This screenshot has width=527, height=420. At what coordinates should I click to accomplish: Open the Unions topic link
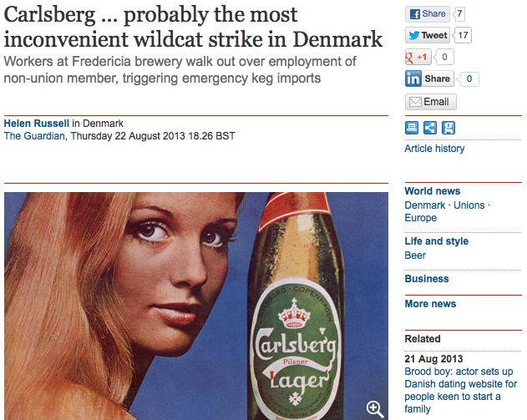pyautogui.click(x=469, y=205)
